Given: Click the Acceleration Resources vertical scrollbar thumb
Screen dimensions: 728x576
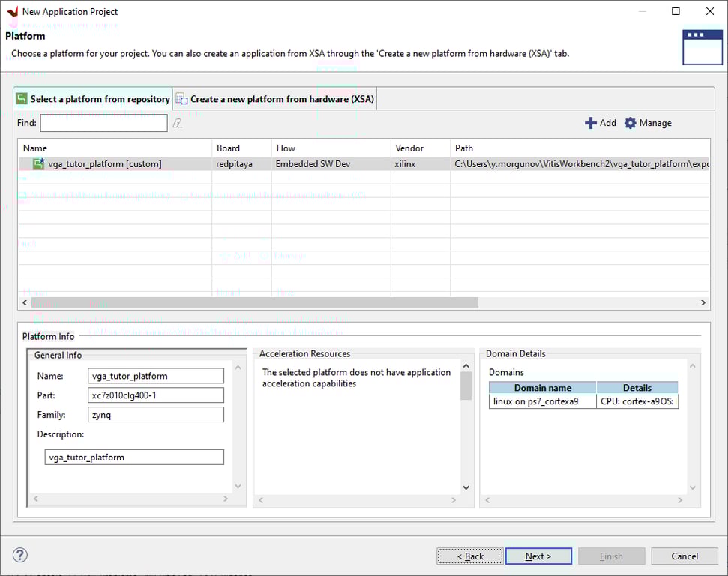Looking at the screenshot, I should tap(466, 385).
